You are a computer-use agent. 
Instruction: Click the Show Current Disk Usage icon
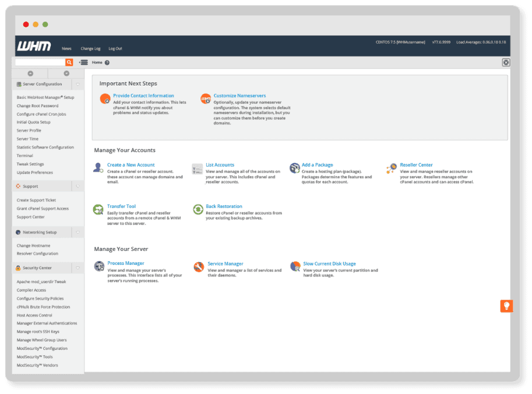tap(295, 267)
